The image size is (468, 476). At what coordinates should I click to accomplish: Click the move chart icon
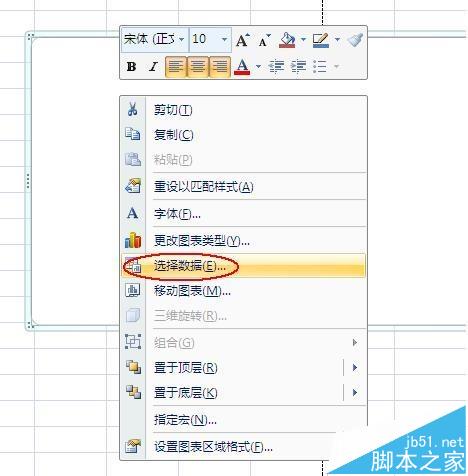point(133,290)
